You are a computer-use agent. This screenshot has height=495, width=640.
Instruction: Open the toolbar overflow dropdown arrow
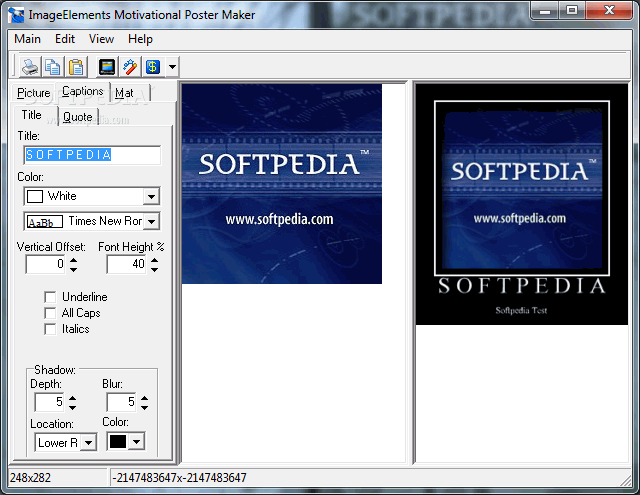pyautogui.click(x=172, y=67)
